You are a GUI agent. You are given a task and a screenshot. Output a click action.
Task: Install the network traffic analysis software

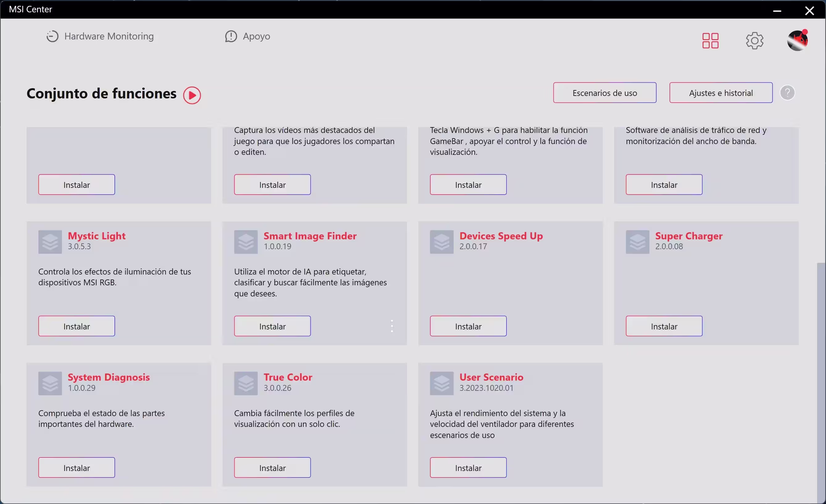click(x=664, y=184)
